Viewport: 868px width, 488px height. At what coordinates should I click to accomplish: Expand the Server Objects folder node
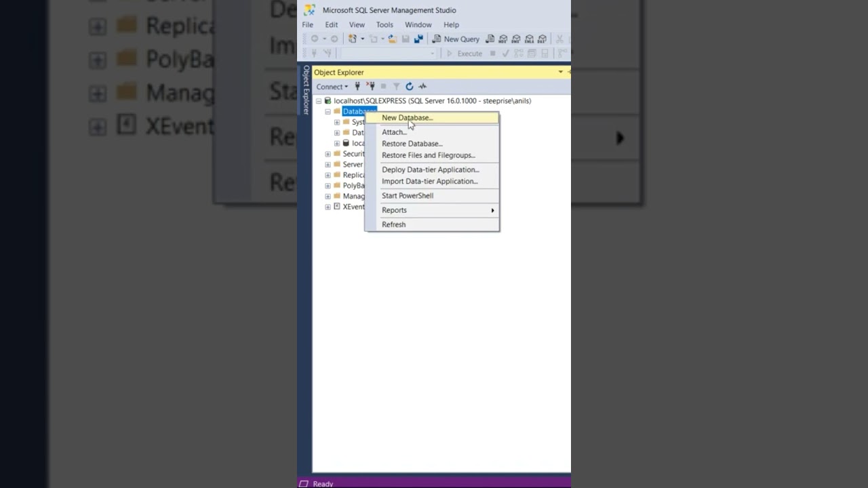click(328, 165)
